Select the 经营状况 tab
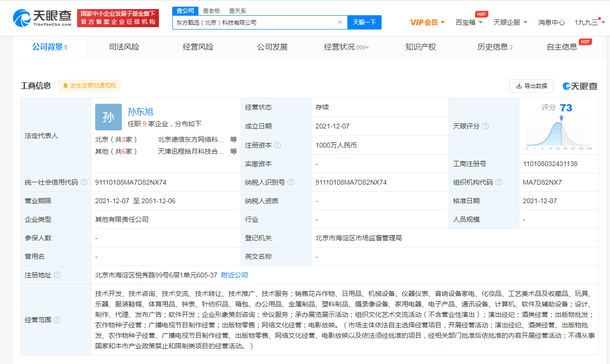 pyautogui.click(x=346, y=47)
